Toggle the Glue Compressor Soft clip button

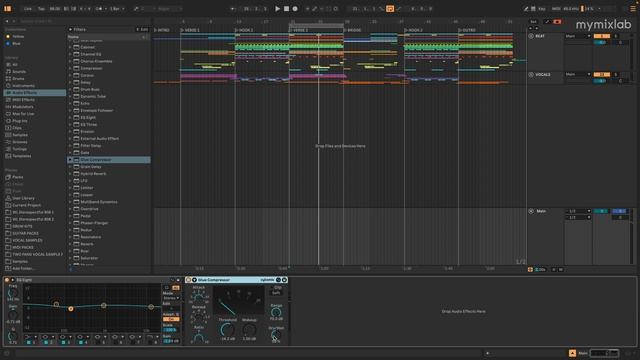[276, 293]
